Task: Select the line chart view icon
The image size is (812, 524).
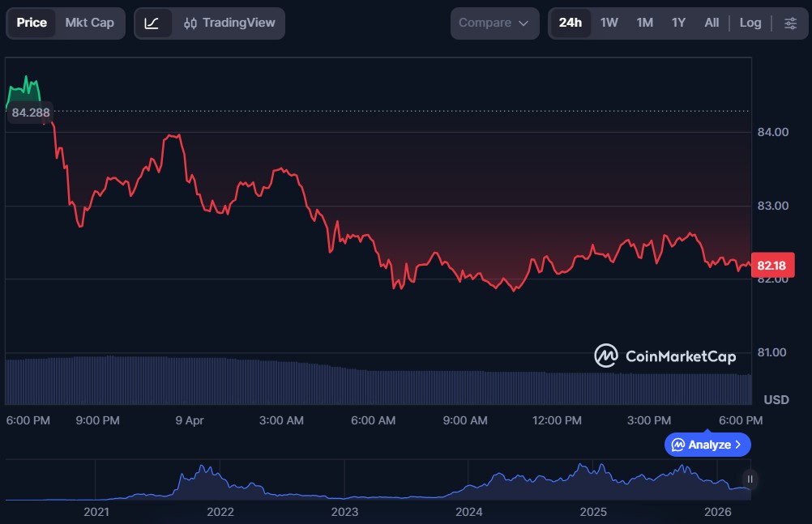Action: (x=152, y=23)
